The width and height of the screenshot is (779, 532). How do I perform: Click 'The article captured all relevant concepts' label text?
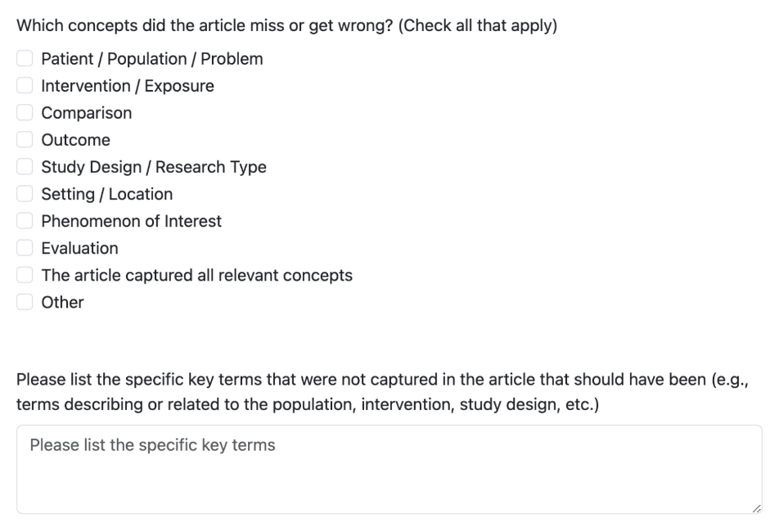(x=197, y=275)
